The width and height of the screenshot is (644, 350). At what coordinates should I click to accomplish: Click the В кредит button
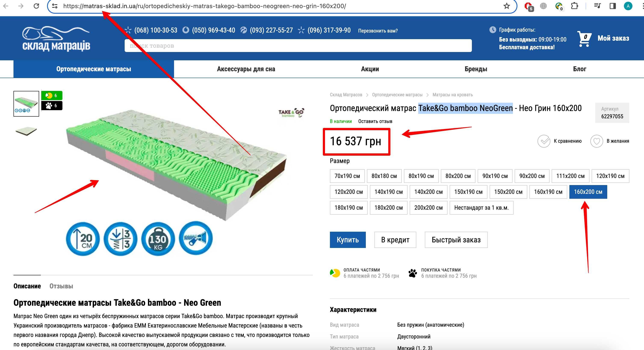point(395,240)
